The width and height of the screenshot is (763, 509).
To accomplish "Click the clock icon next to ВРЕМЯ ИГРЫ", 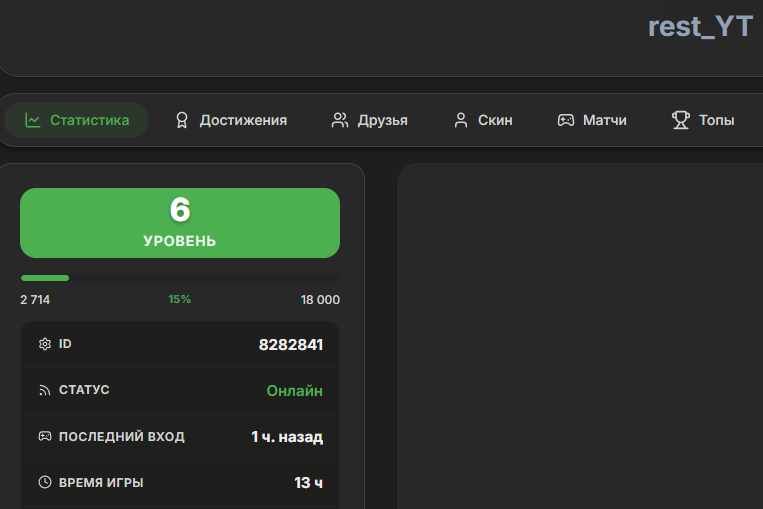I will click(45, 482).
